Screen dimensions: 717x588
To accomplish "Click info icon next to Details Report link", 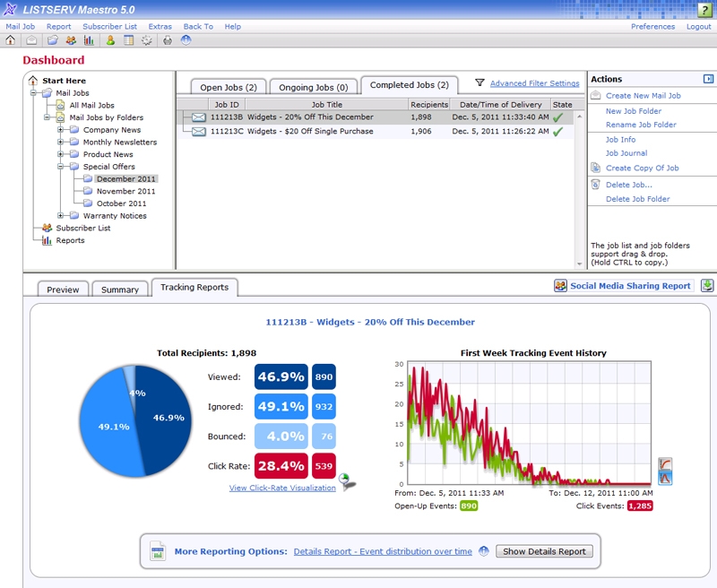I will click(484, 551).
